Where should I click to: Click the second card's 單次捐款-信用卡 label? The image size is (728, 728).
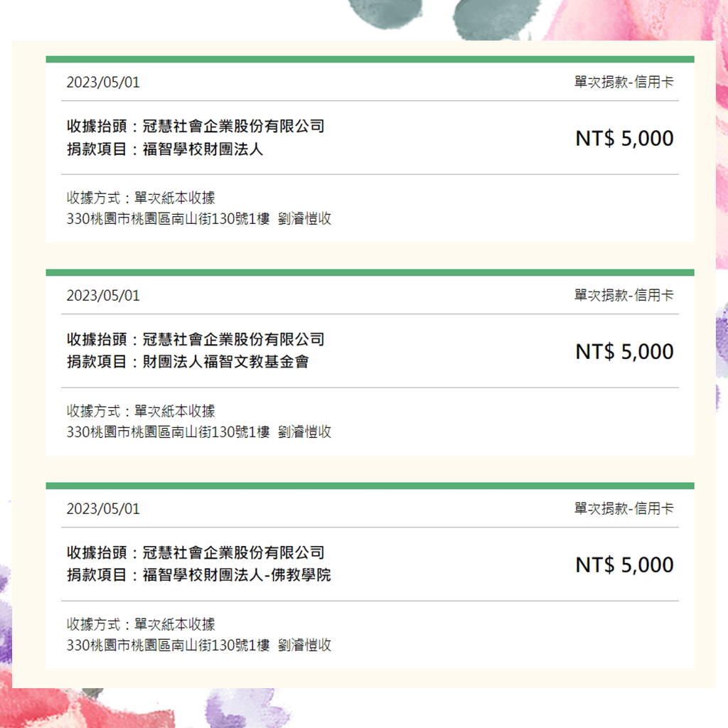pos(623,295)
